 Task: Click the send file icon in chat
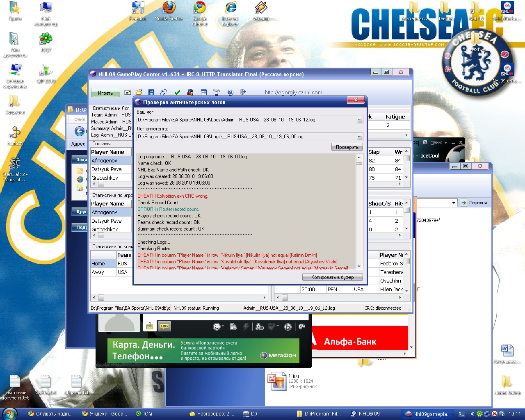pyautogui.click(x=233, y=326)
